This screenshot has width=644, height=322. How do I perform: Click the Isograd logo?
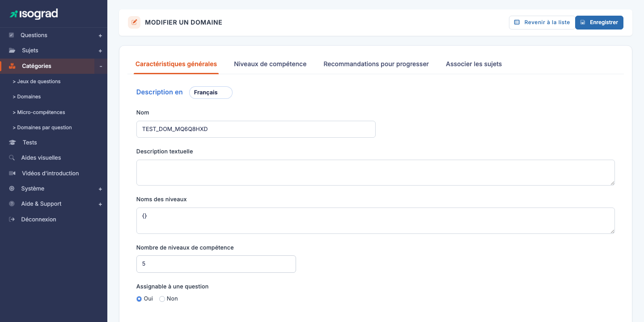34,14
